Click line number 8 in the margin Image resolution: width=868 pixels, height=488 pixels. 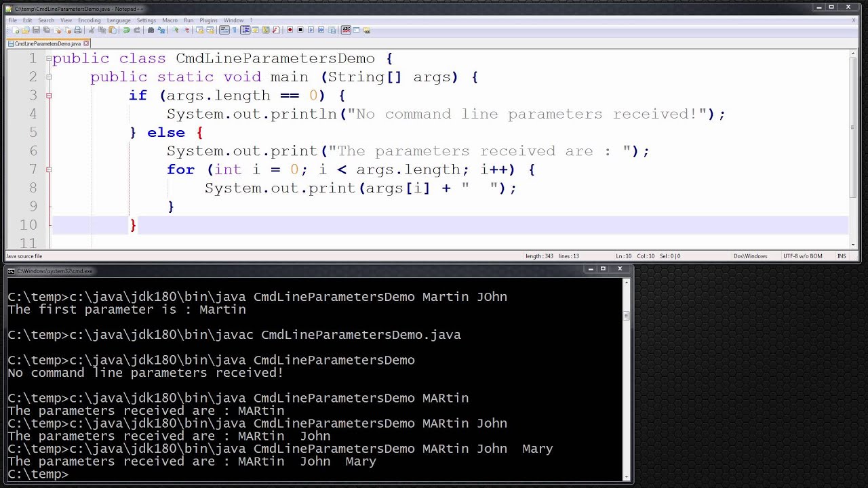tap(33, 188)
